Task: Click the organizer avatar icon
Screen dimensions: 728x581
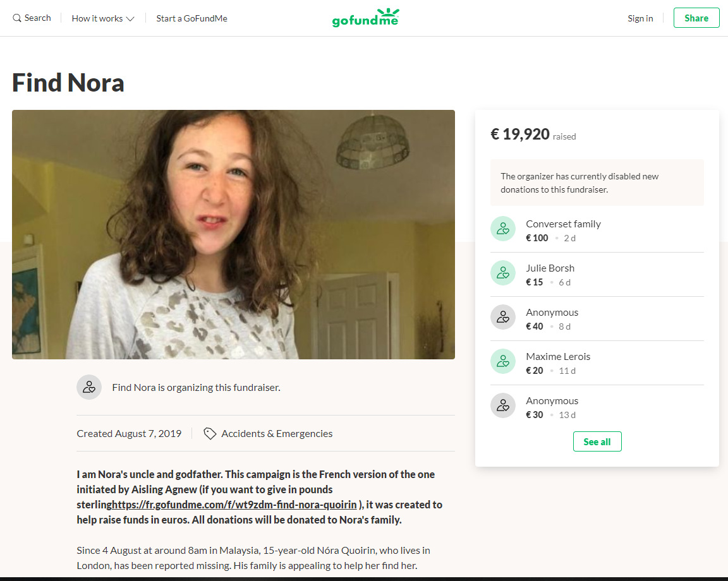Action: [89, 387]
